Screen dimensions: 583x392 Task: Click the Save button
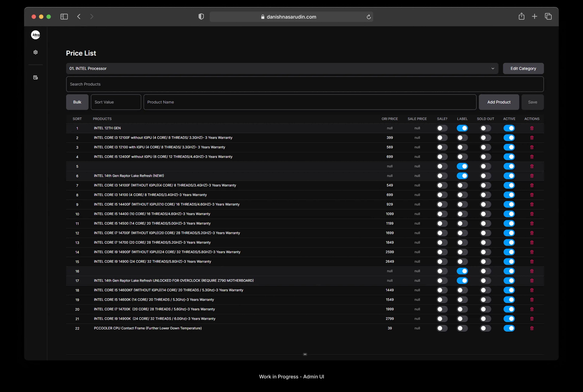click(532, 102)
